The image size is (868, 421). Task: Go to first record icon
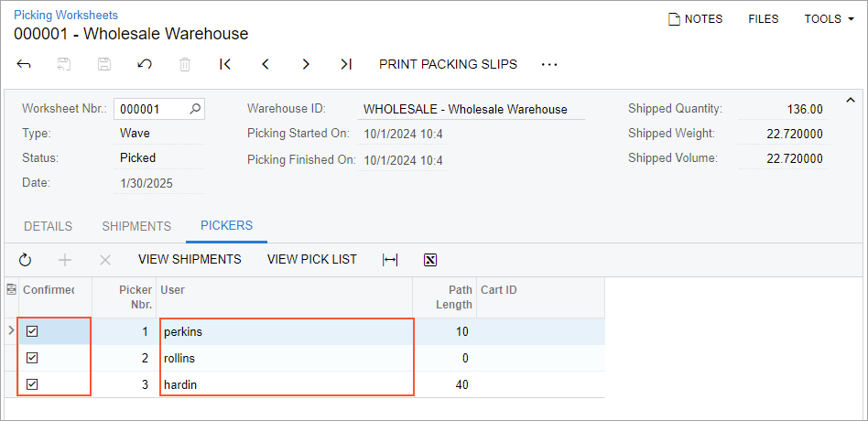point(225,64)
